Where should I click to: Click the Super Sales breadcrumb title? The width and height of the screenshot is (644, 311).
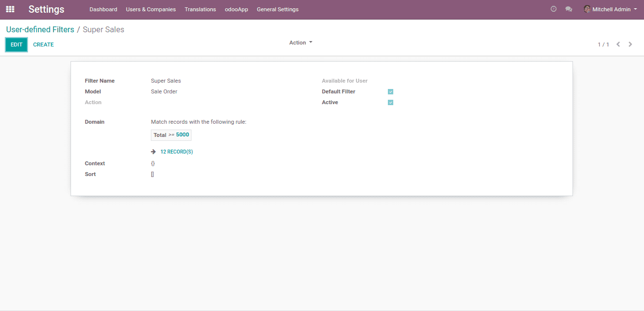click(x=103, y=29)
